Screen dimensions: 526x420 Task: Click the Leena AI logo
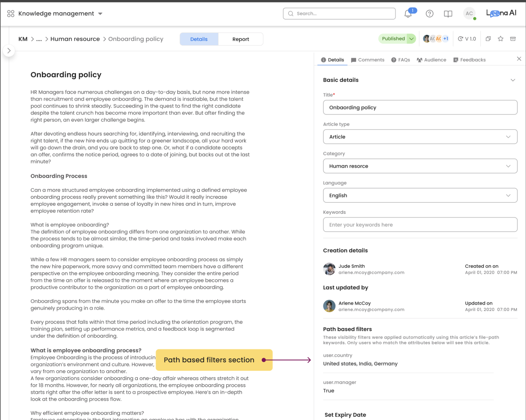pos(501,13)
